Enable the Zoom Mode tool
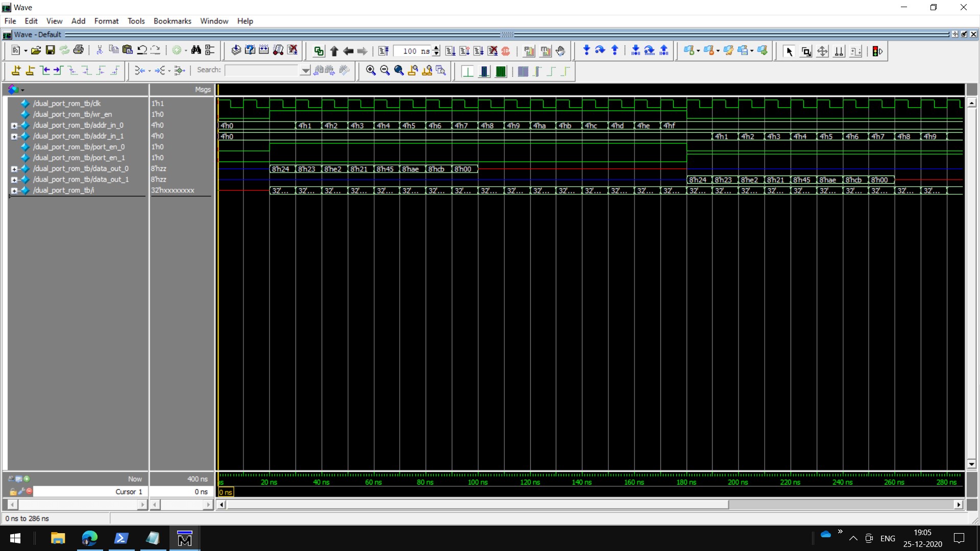Viewport: 980px width, 551px height. (x=806, y=51)
